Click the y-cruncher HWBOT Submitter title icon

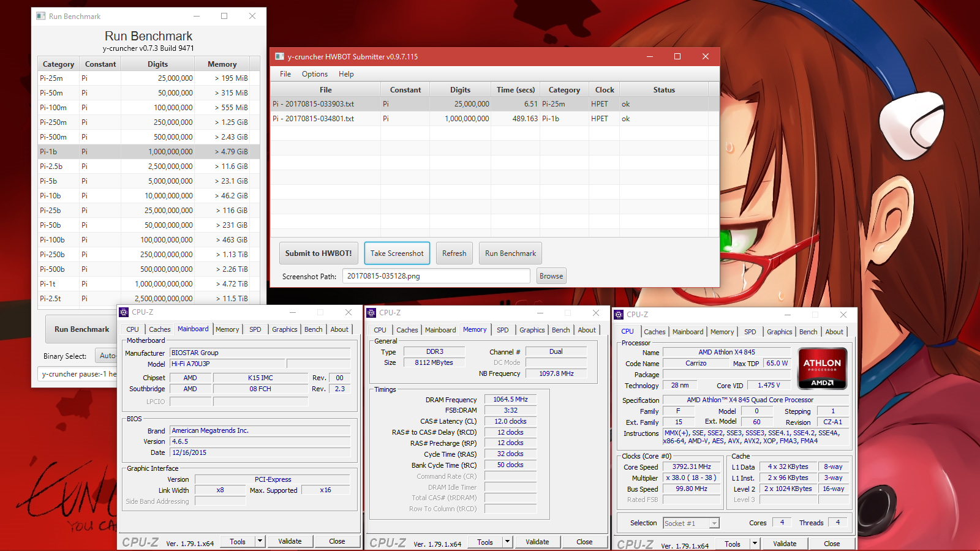coord(279,56)
